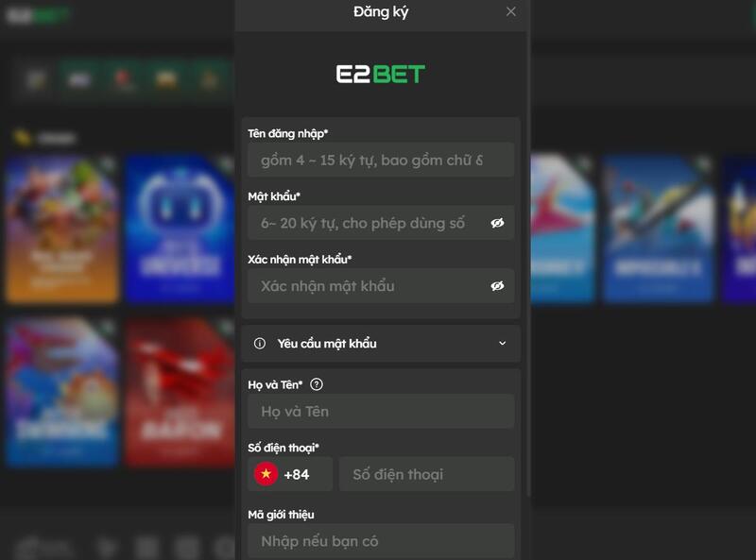
Task: Focus the Tên đăng nhập username field
Action: pos(377,160)
